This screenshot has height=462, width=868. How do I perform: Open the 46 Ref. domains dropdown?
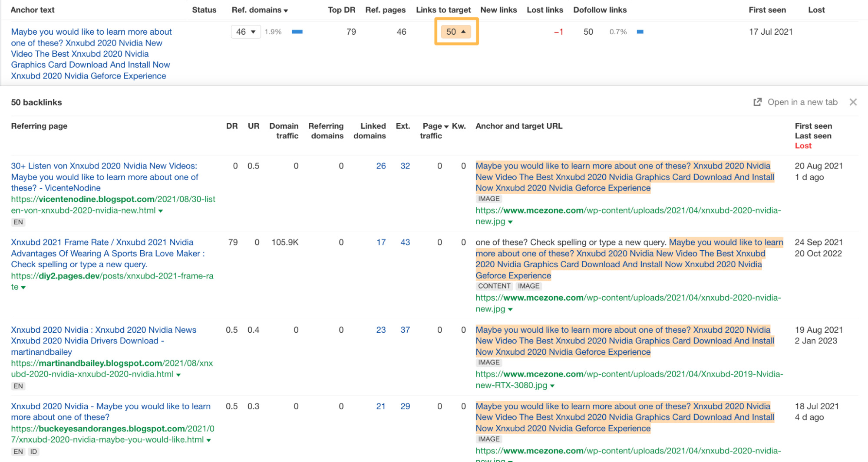tap(245, 31)
